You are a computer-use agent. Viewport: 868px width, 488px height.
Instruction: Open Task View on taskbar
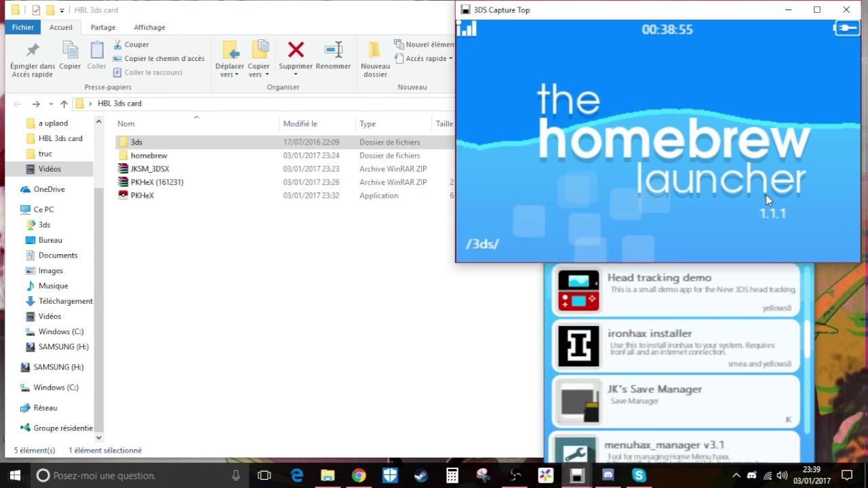[x=264, y=476]
